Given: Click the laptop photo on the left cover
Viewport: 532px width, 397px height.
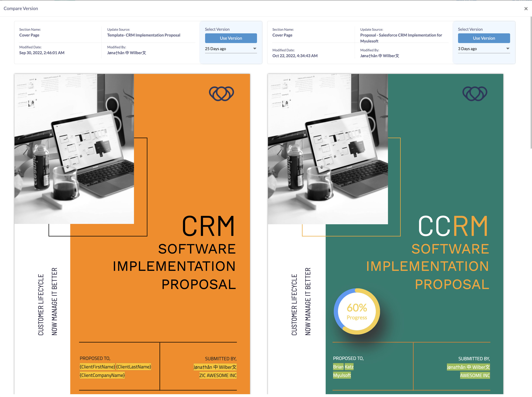Looking at the screenshot, I should pyautogui.click(x=74, y=149).
